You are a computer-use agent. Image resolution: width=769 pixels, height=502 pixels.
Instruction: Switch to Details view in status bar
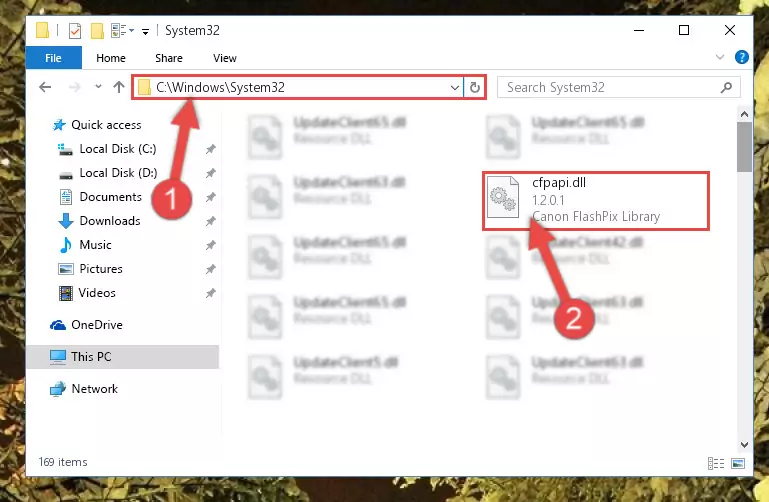(x=716, y=463)
